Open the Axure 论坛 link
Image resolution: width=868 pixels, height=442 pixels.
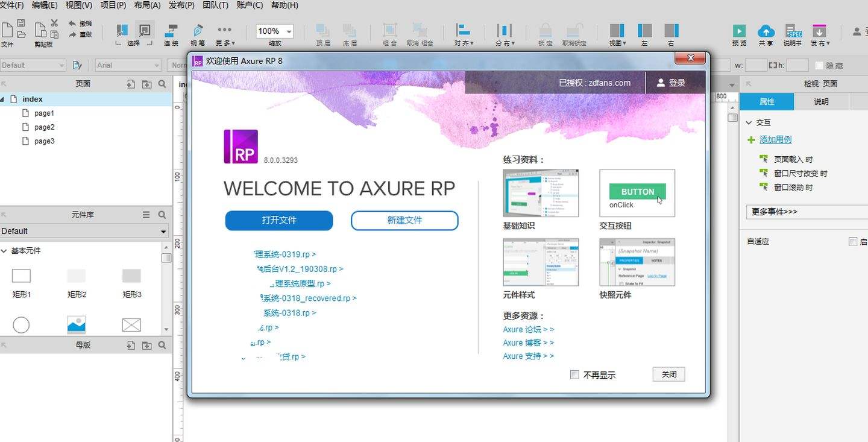tap(528, 329)
